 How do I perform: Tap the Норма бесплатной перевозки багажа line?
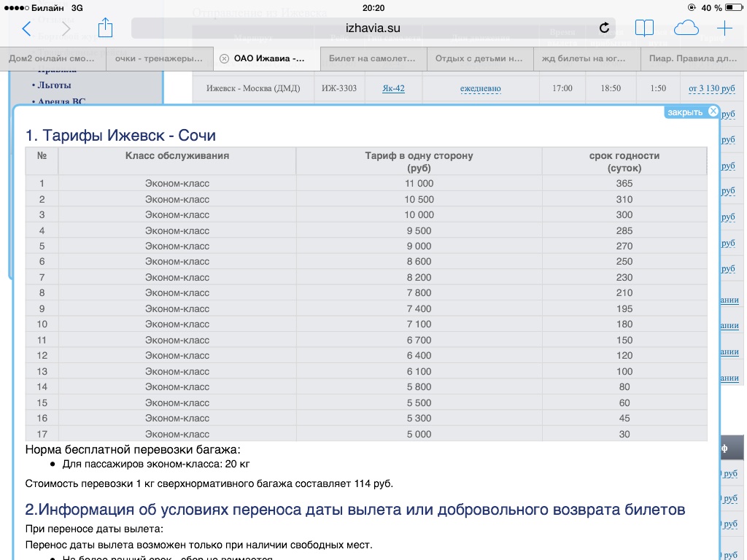point(133,449)
